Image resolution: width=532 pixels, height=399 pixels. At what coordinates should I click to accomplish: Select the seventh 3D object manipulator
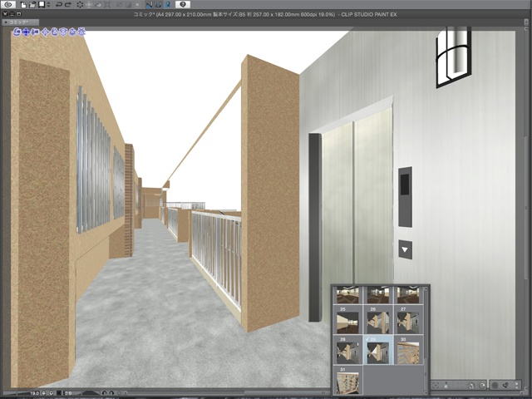(72, 32)
